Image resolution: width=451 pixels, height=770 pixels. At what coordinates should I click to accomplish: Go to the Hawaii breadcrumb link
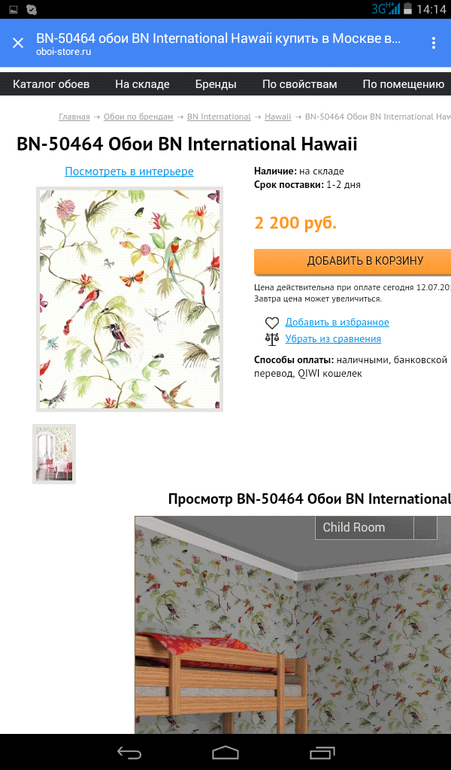(x=278, y=117)
